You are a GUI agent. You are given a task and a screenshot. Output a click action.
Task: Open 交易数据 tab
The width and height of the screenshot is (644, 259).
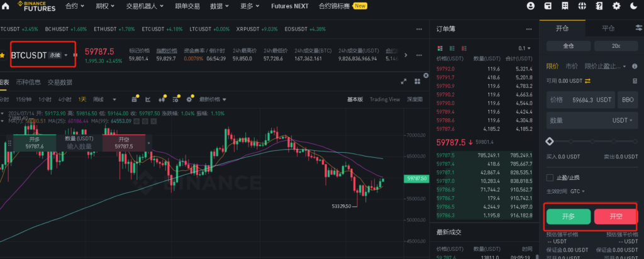60,82
